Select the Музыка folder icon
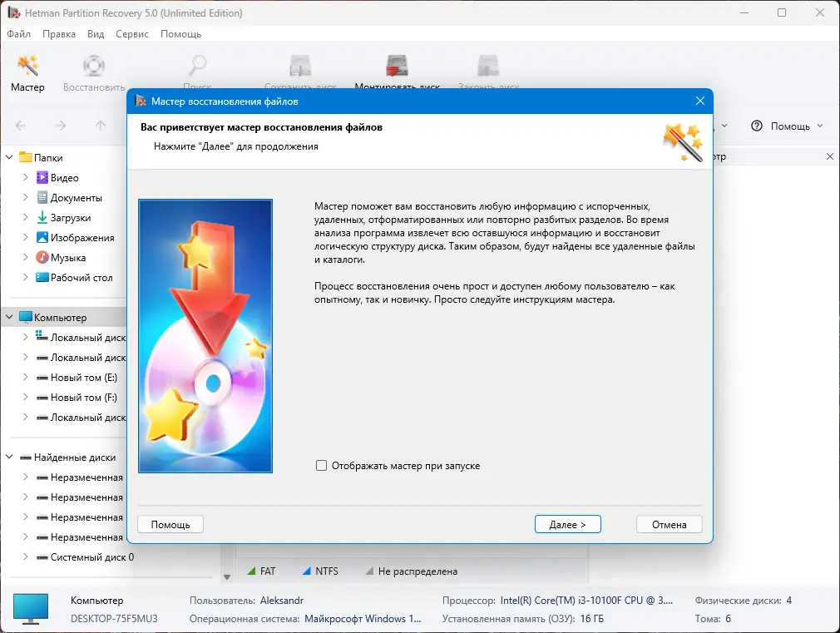 [42, 257]
